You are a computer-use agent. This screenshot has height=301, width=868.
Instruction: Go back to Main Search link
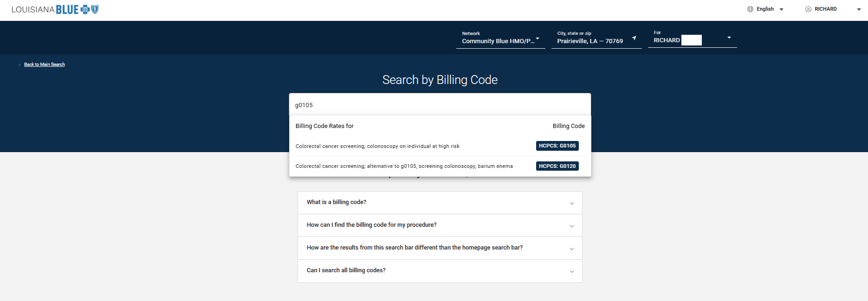pos(45,64)
